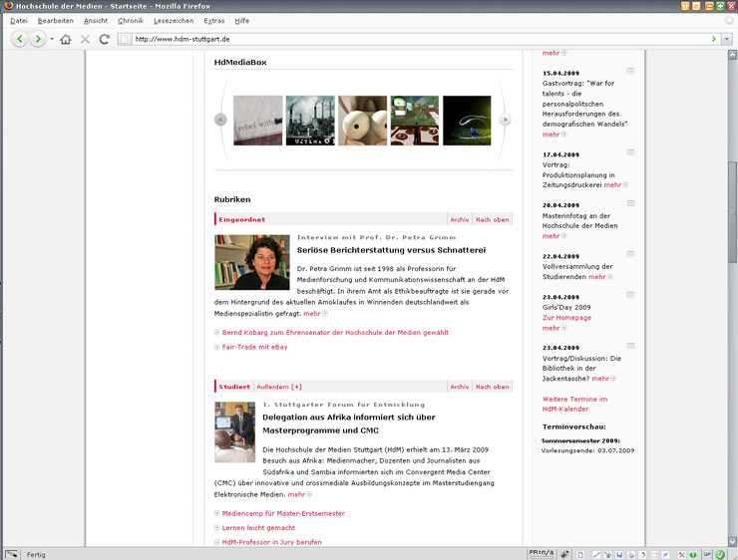The height and width of the screenshot is (560, 738).
Task: Open Archiv link in Eingeordnet section
Action: click(x=460, y=219)
